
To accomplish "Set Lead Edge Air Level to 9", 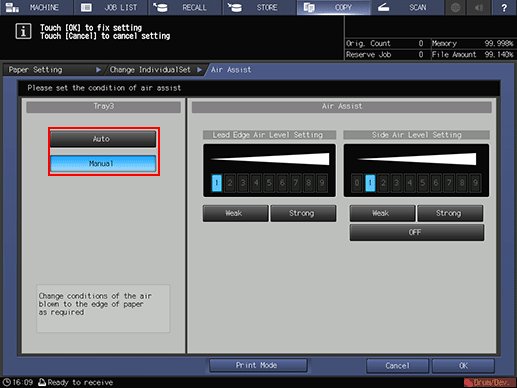I will point(322,183).
